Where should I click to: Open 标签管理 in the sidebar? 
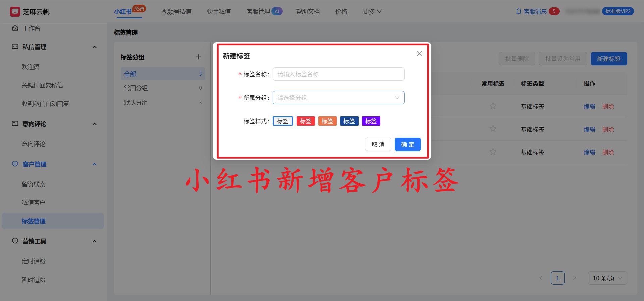click(53, 221)
